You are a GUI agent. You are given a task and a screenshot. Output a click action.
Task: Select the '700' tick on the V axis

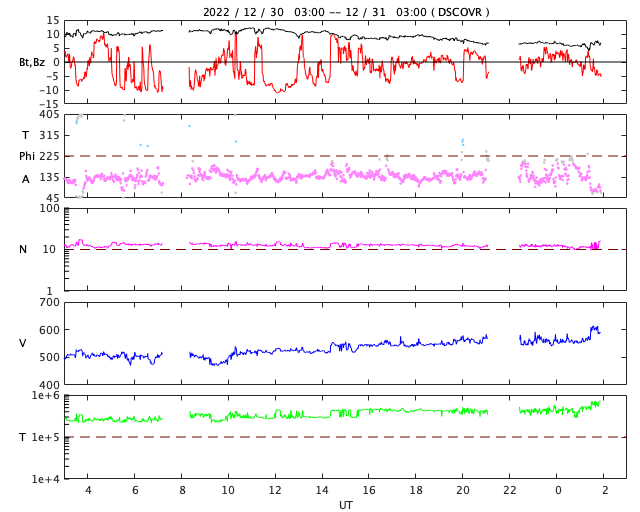49,303
